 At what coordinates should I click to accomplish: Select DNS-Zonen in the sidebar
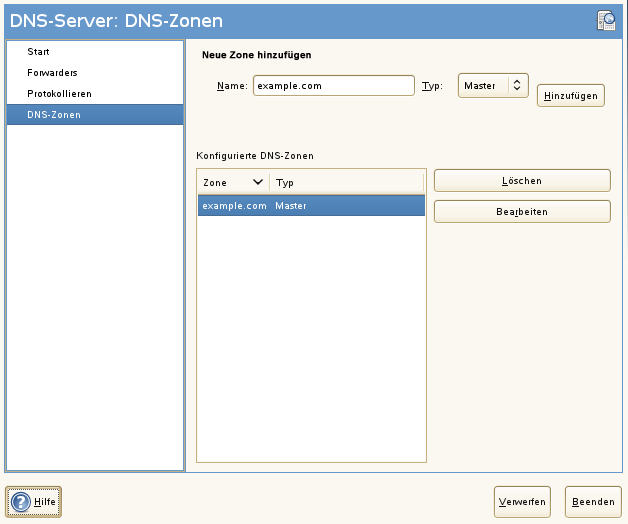(54, 114)
